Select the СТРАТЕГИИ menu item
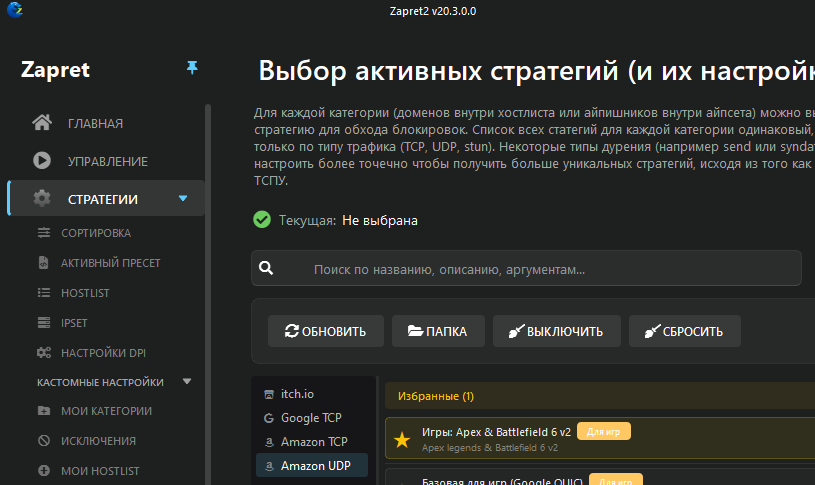The height and width of the screenshot is (485, 815). [107, 199]
